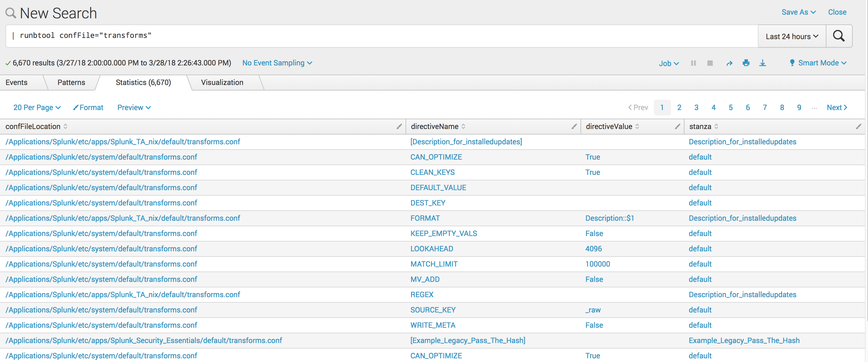Export results with download icon

coord(762,63)
